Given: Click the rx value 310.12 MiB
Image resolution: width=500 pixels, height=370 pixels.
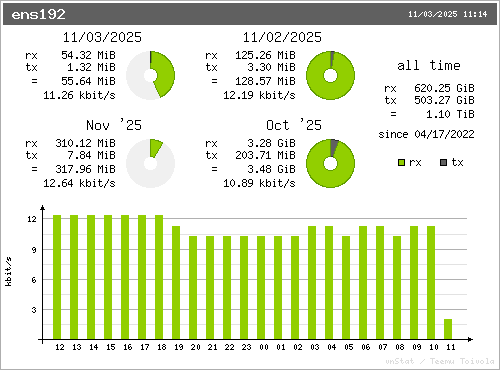Looking at the screenshot, I should pos(85,143).
